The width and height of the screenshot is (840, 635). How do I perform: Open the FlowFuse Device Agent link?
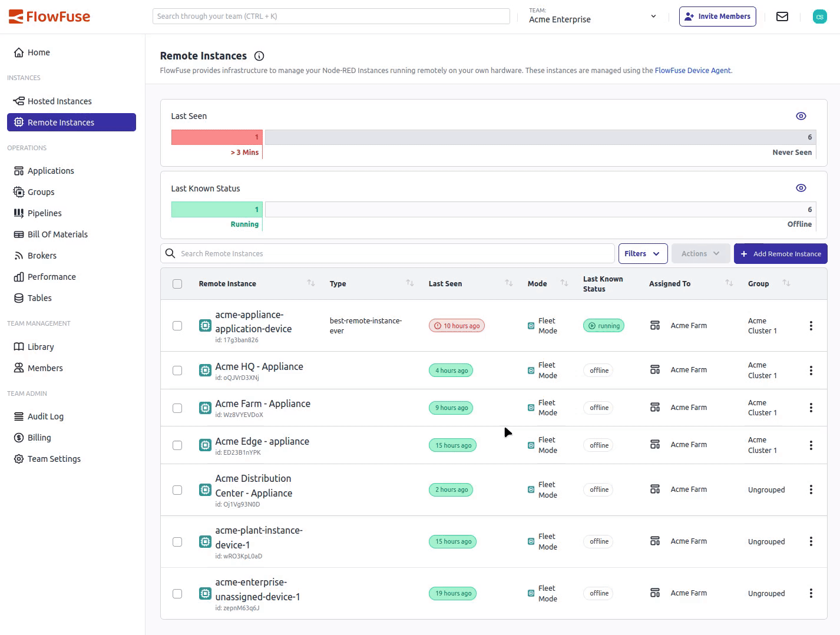(693, 70)
